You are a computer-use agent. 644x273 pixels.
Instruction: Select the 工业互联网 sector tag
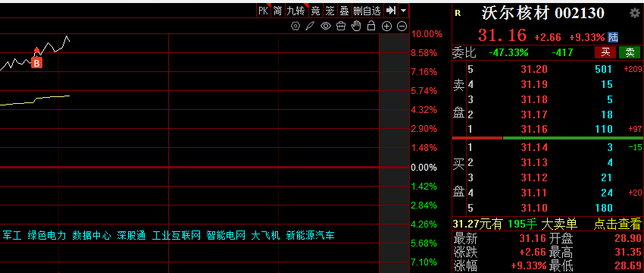(x=177, y=236)
